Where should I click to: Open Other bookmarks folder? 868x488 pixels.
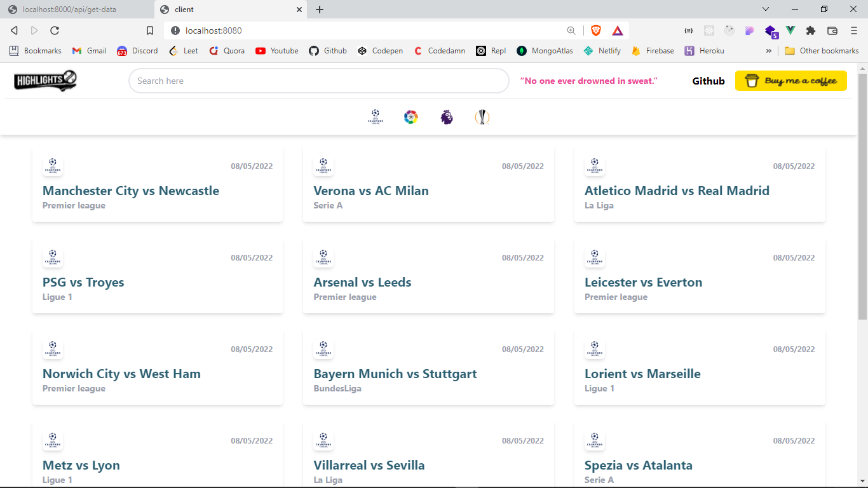point(822,51)
